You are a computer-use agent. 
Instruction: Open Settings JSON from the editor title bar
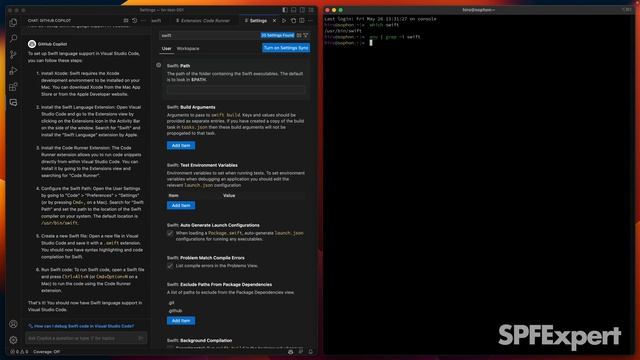coord(293,20)
